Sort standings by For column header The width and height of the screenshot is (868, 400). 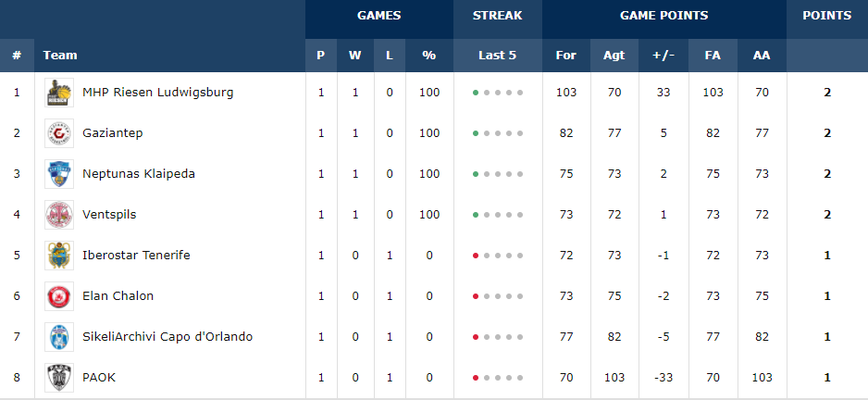pyautogui.click(x=566, y=56)
